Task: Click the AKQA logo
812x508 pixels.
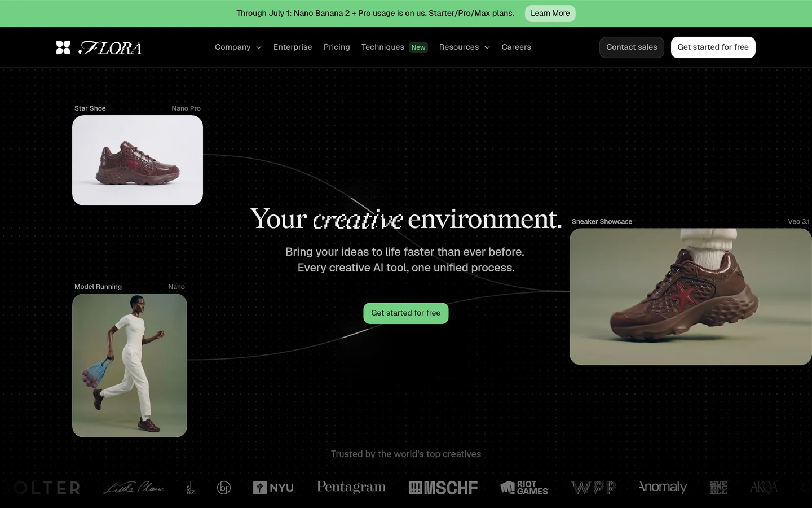Action: pyautogui.click(x=764, y=488)
